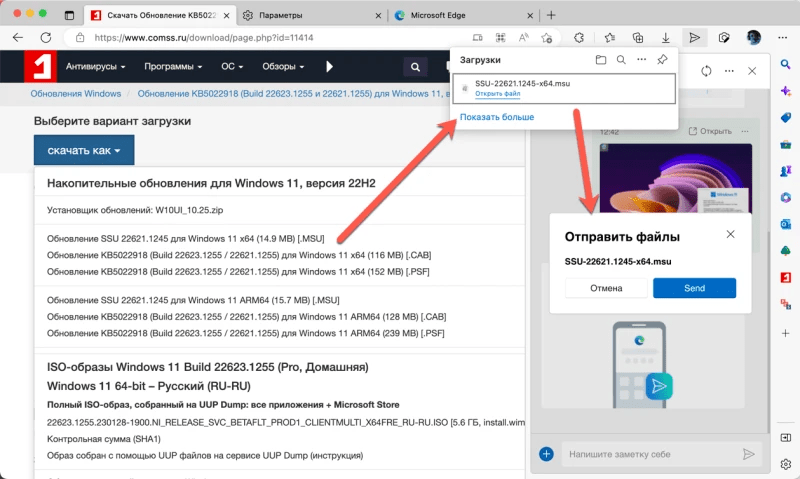Screen dimensions: 800x479
Task: Pin the Downloads popup
Action: coord(662,60)
